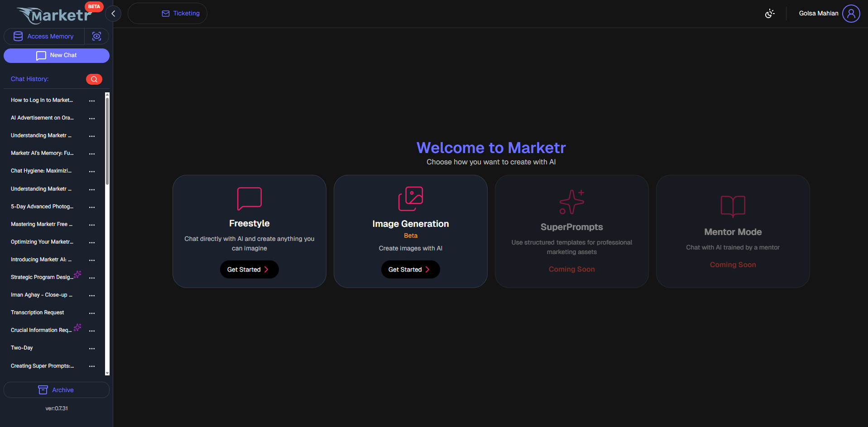Click the 'Chat History:' label

click(x=29, y=79)
